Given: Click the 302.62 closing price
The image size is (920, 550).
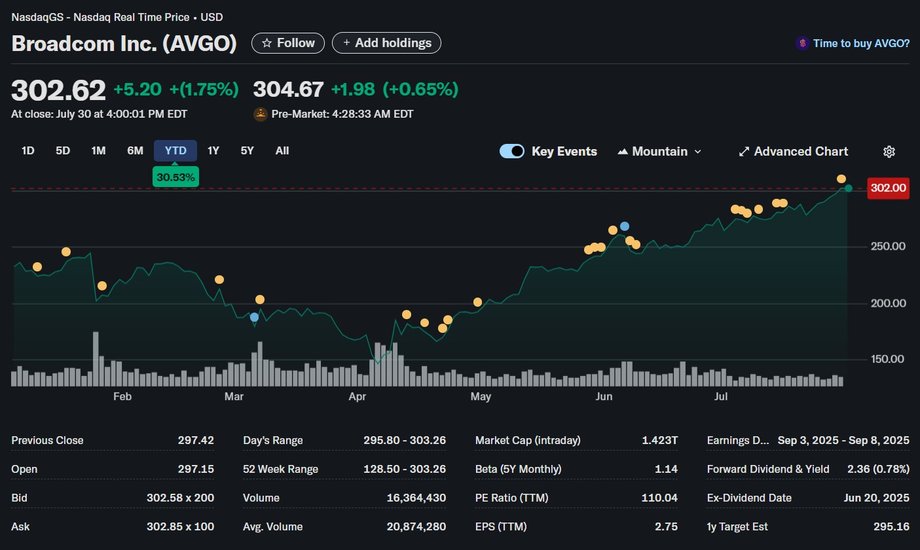Looking at the screenshot, I should click(58, 90).
